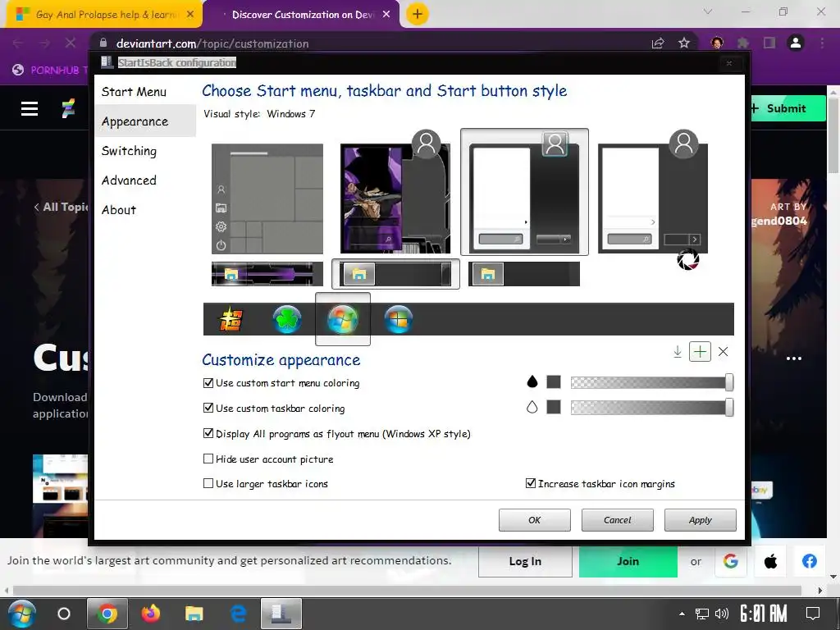The width and height of the screenshot is (840, 630).
Task: Open the volume control in system tray
Action: (722, 614)
